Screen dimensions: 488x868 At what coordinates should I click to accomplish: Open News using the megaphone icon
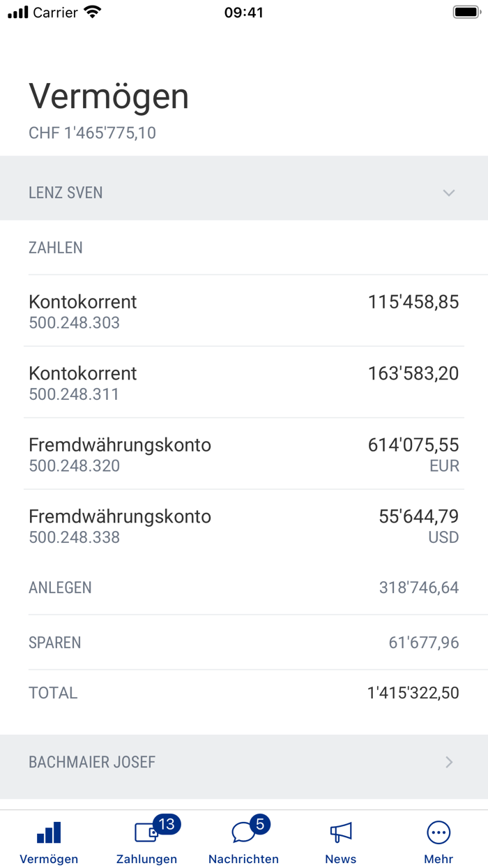(341, 833)
